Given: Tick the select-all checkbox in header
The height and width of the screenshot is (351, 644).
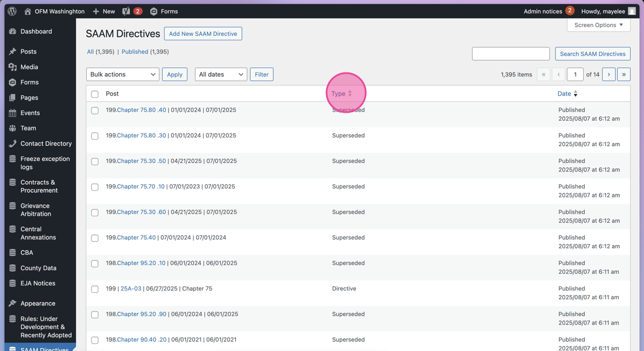Looking at the screenshot, I should pyautogui.click(x=95, y=94).
